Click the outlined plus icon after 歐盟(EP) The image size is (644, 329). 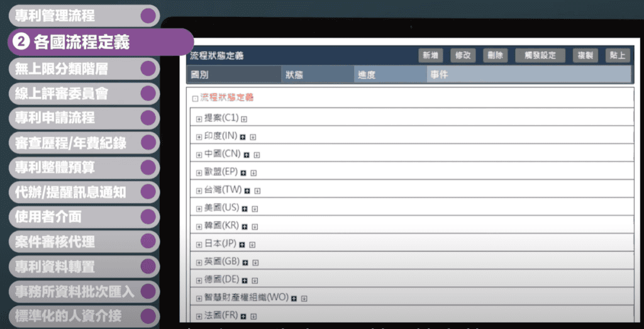coord(253,172)
